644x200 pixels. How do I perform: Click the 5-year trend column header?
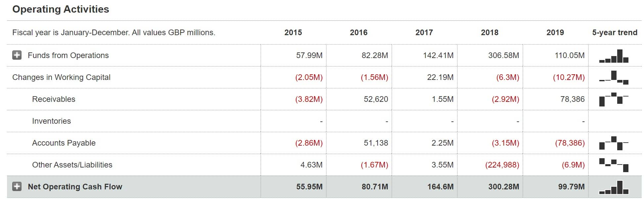[615, 33]
